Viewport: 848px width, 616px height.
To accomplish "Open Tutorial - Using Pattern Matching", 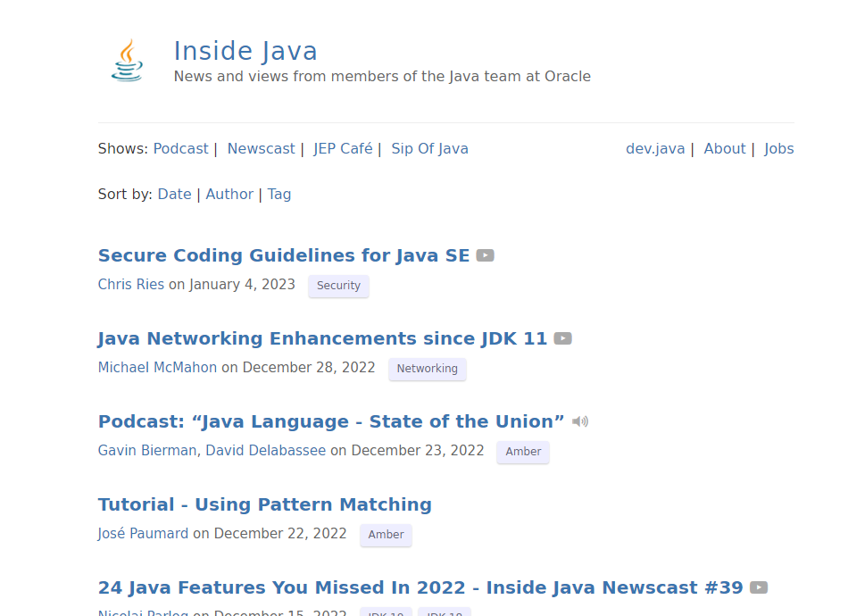I will (x=265, y=504).
